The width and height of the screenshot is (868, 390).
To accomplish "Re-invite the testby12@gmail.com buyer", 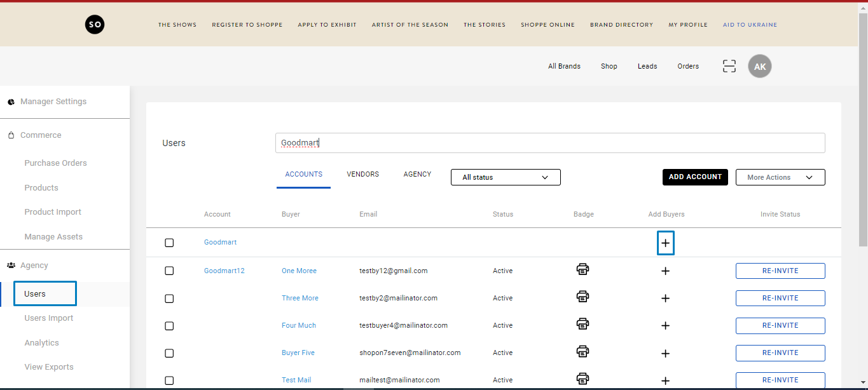I will [x=780, y=271].
